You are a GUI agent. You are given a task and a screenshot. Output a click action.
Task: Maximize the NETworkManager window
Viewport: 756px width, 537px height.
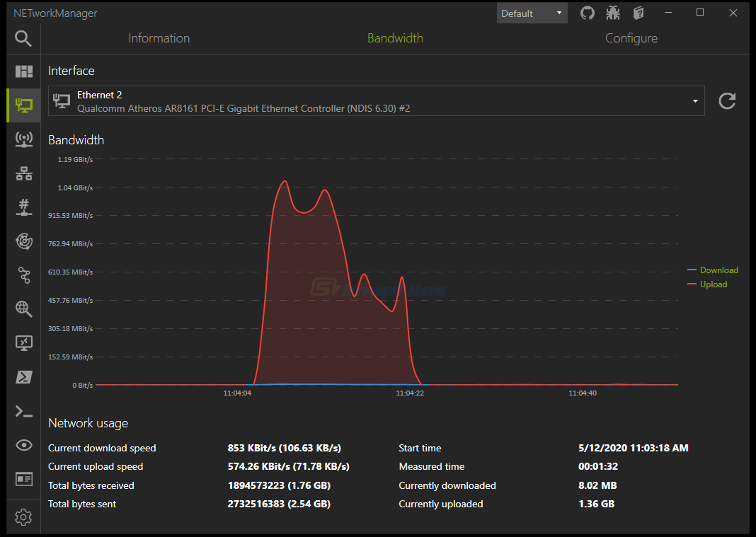[x=700, y=13]
